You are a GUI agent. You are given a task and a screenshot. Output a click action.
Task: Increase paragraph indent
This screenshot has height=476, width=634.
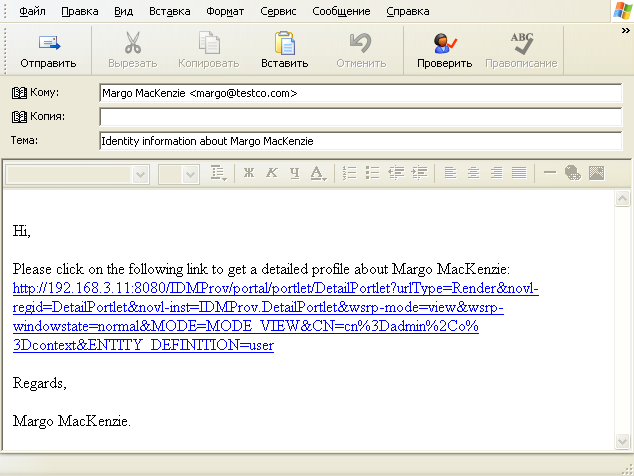(419, 173)
